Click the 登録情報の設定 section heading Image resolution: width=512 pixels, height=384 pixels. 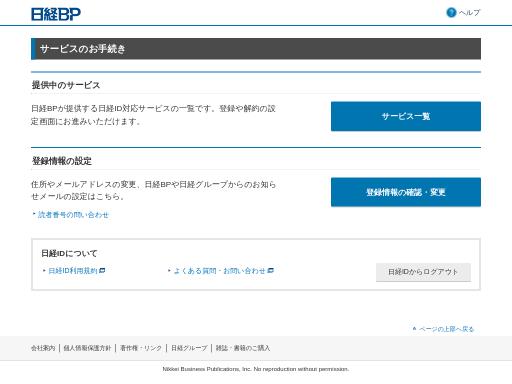(x=62, y=161)
